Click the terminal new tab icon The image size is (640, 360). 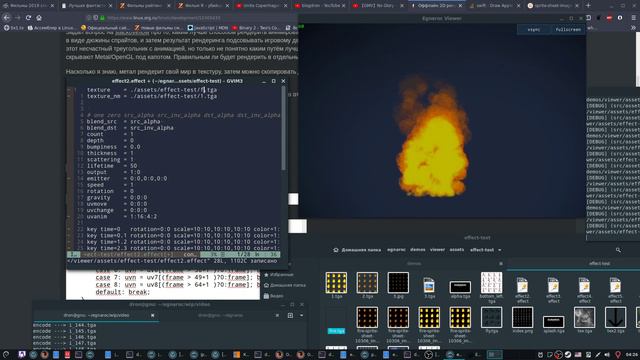290,315
